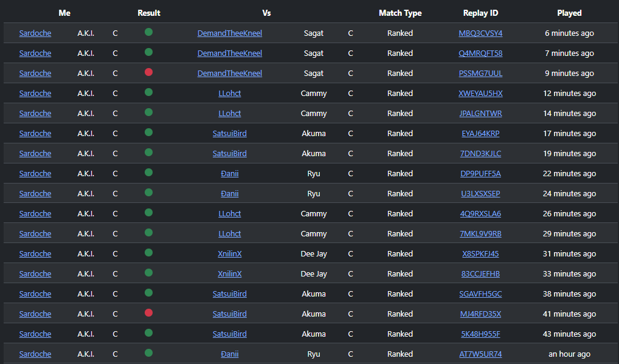Click red loss indicator in PSSMG7UUL row

148,72
